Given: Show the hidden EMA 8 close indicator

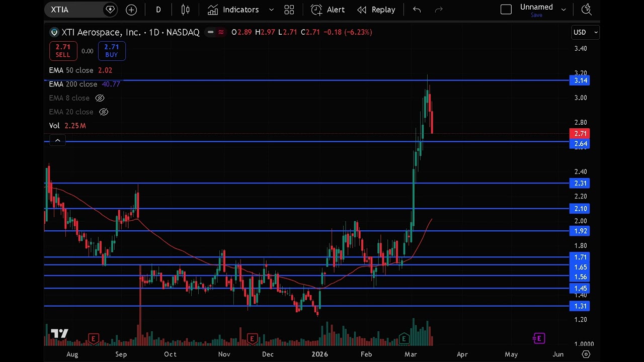Looking at the screenshot, I should point(100,98).
